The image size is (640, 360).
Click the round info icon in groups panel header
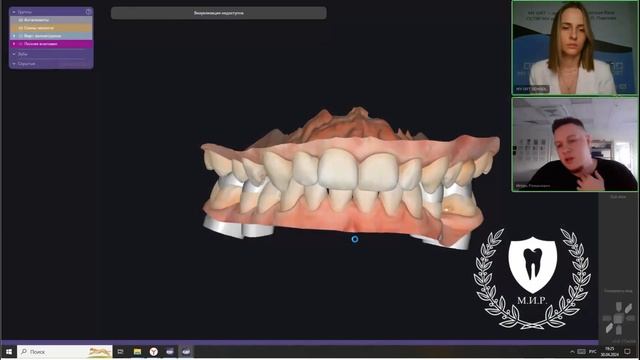point(88,12)
